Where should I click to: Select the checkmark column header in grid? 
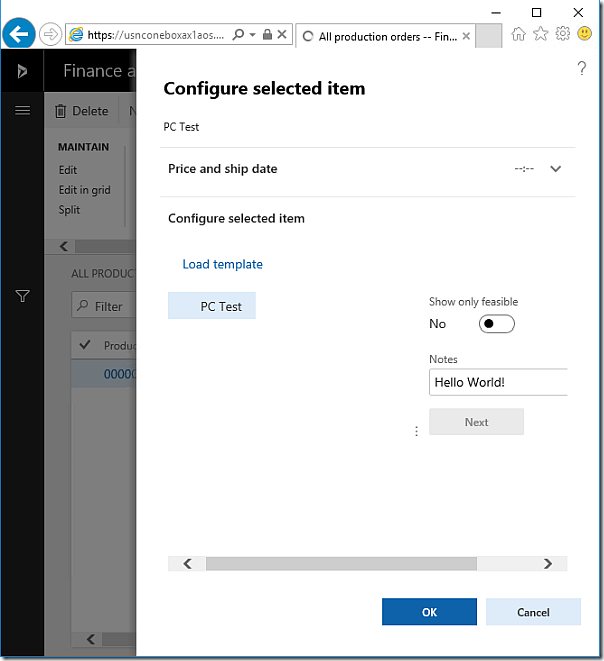[x=85, y=346]
